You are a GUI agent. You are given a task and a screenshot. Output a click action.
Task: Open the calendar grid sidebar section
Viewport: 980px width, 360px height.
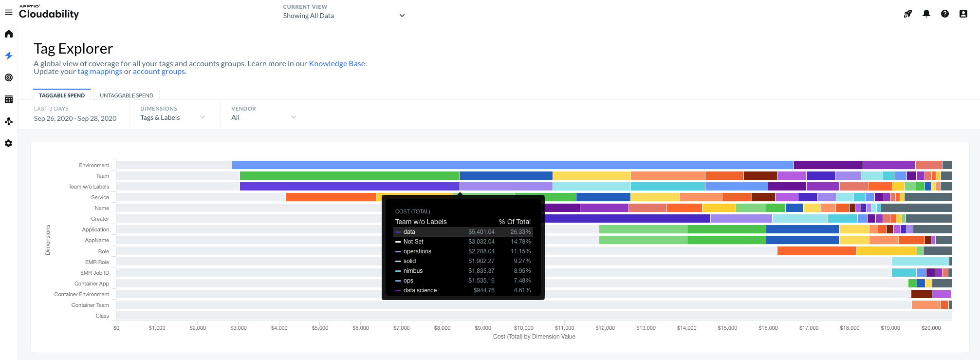coord(9,99)
